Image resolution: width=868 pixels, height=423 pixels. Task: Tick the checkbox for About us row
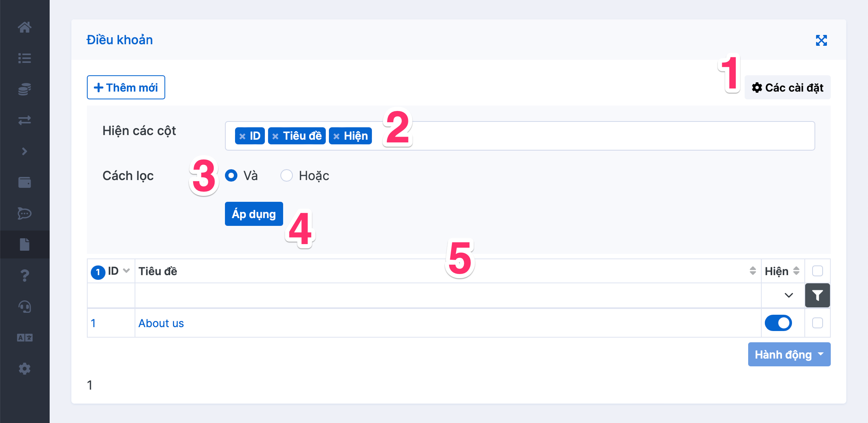pyautogui.click(x=817, y=323)
